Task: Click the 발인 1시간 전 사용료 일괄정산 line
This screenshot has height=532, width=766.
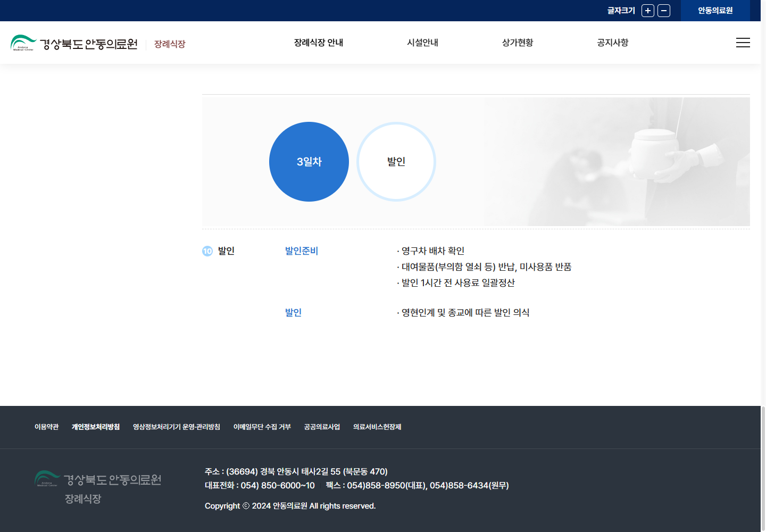Action: (x=456, y=283)
